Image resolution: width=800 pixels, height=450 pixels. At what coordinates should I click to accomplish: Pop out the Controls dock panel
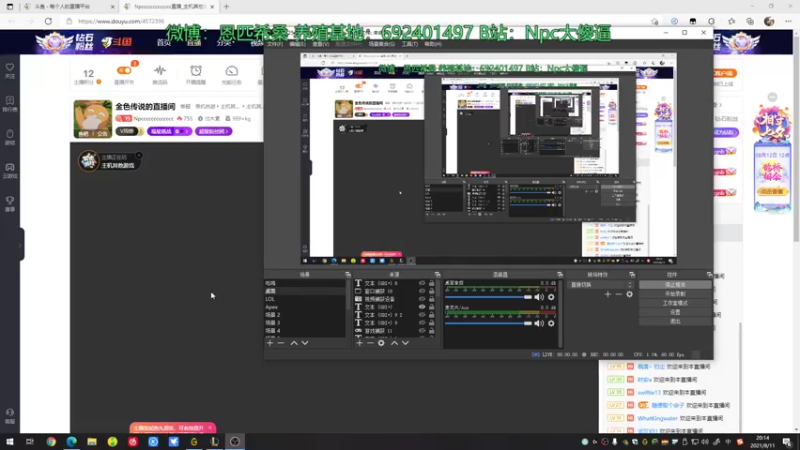(709, 274)
